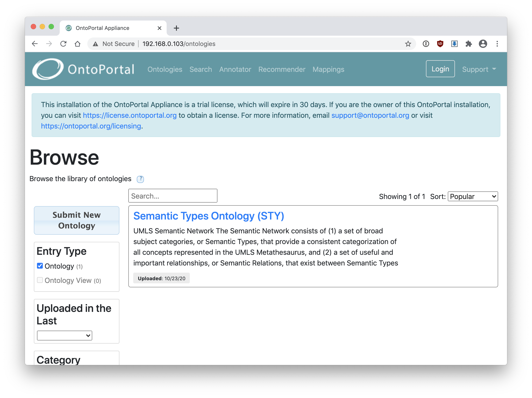Open the Annotator nav item
532x398 pixels.
[235, 69]
